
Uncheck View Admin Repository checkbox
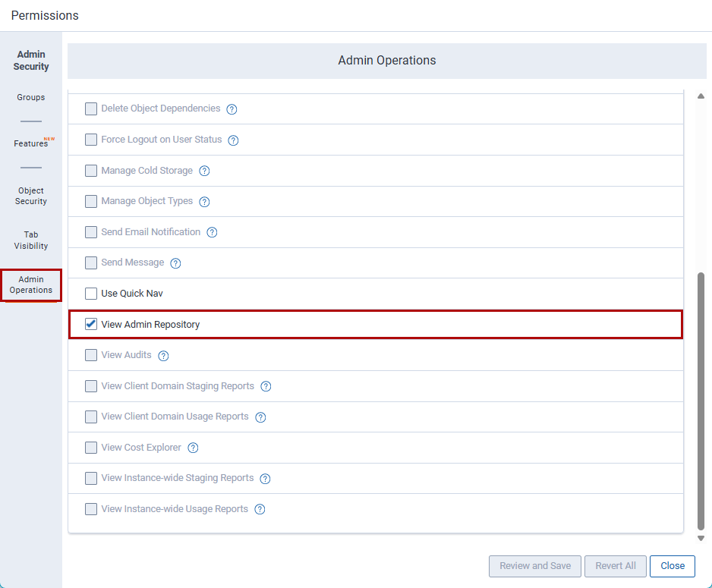[x=91, y=325]
